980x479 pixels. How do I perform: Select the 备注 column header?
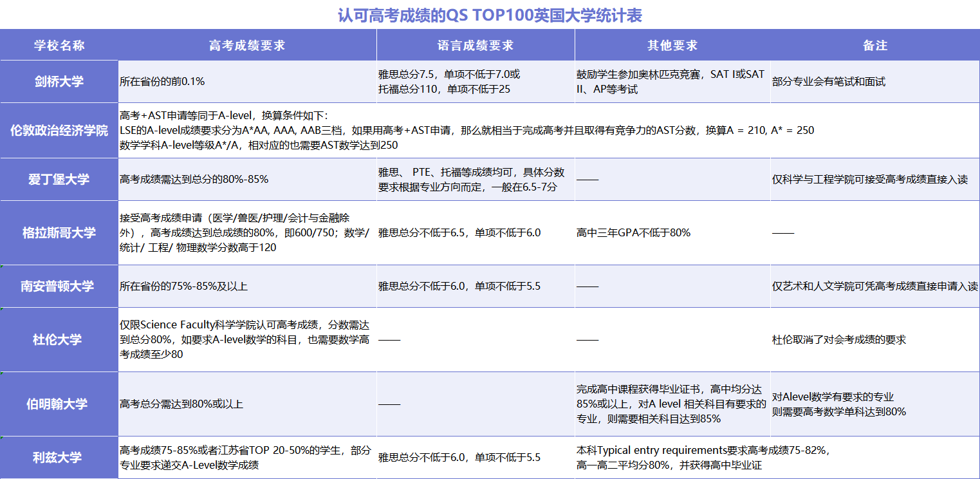click(x=874, y=46)
